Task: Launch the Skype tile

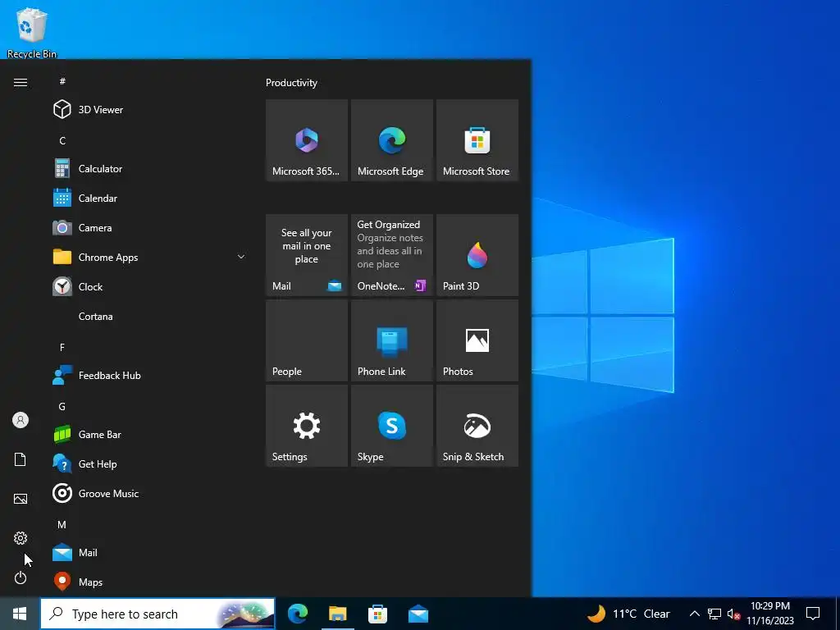Action: click(391, 426)
